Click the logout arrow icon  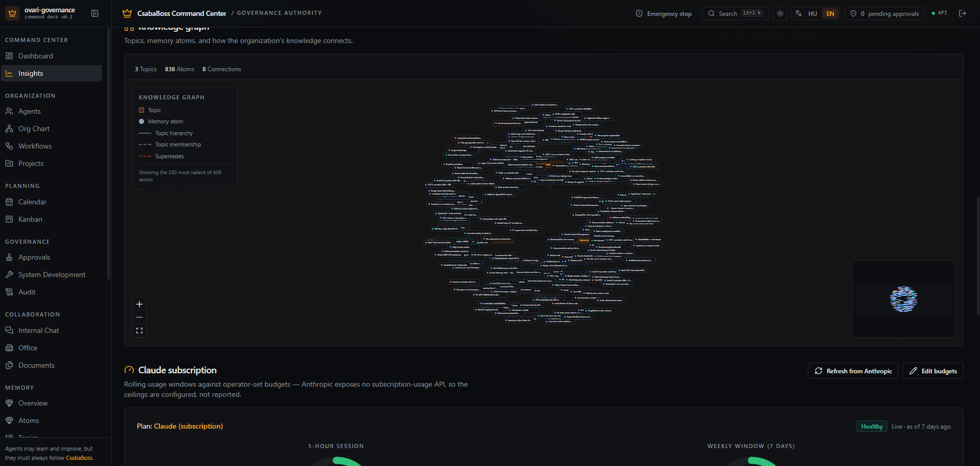963,13
